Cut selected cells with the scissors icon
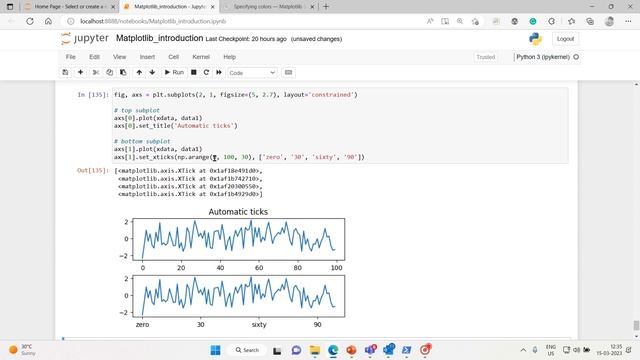The width and height of the screenshot is (640, 360). (x=96, y=72)
